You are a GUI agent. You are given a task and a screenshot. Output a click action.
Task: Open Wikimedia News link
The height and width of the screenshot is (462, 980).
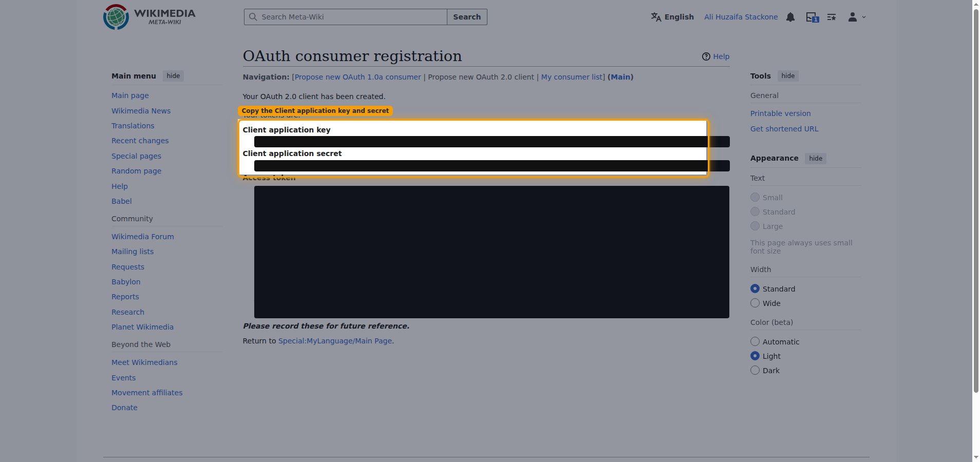[141, 111]
